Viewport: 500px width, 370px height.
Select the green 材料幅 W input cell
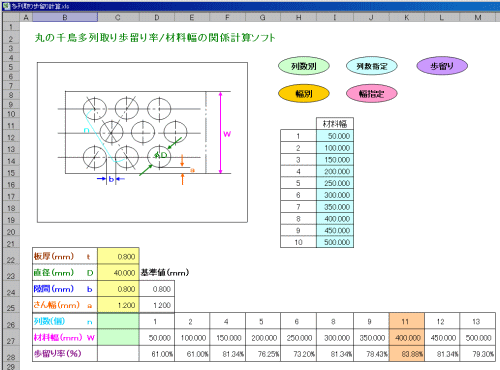[x=118, y=337]
